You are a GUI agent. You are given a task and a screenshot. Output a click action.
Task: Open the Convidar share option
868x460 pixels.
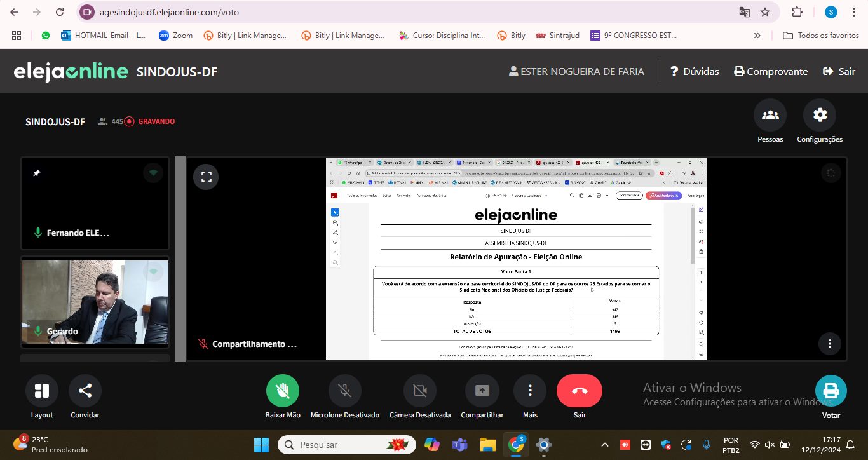click(85, 391)
